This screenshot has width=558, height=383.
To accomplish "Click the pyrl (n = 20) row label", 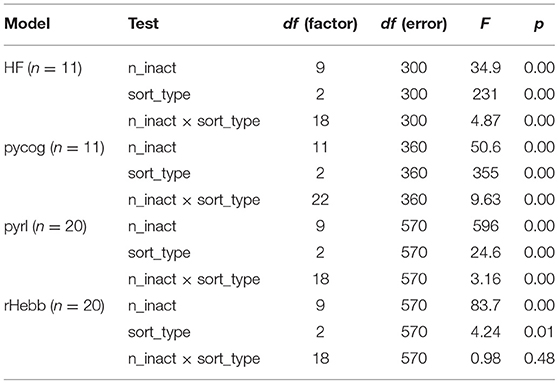I will click(x=45, y=226).
